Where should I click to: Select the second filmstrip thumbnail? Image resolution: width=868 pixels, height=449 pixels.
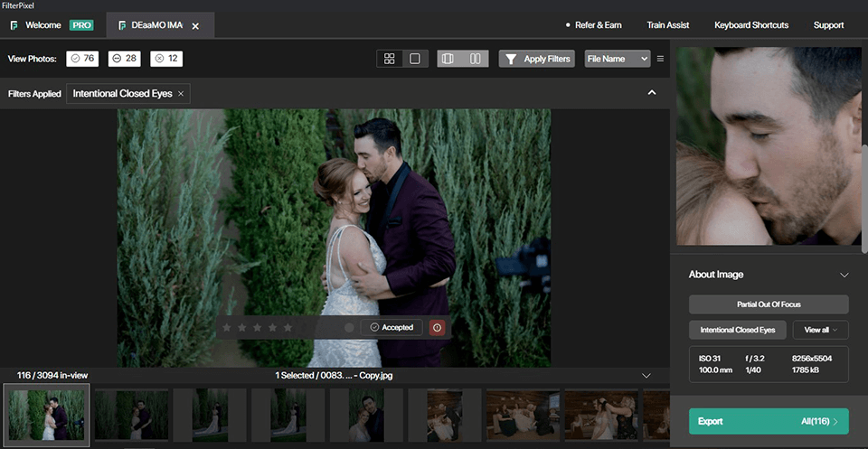coord(132,415)
